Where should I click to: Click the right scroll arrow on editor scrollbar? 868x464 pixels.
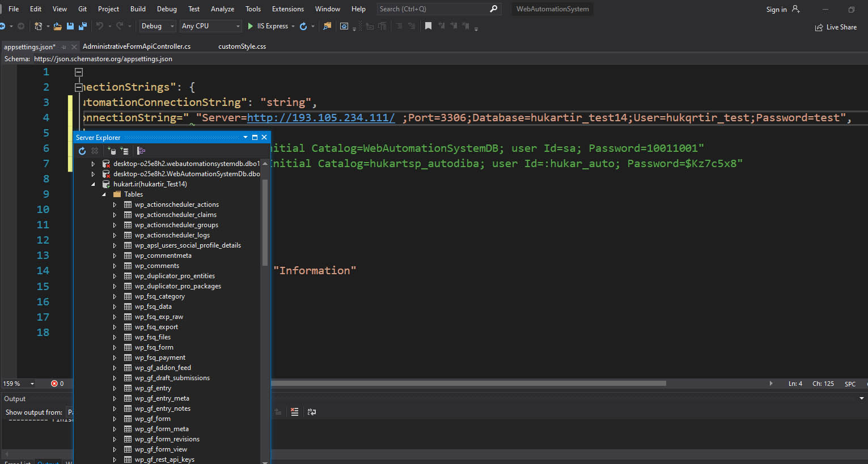click(770, 384)
